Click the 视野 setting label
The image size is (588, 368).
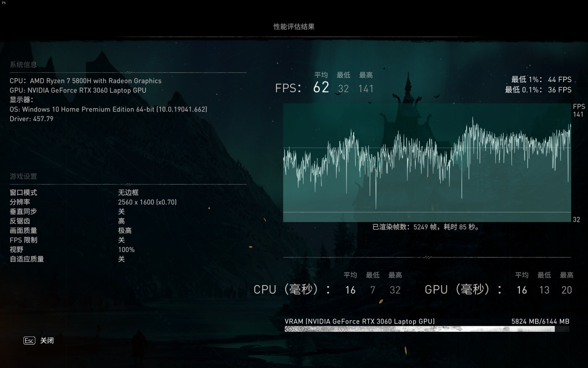pos(16,250)
